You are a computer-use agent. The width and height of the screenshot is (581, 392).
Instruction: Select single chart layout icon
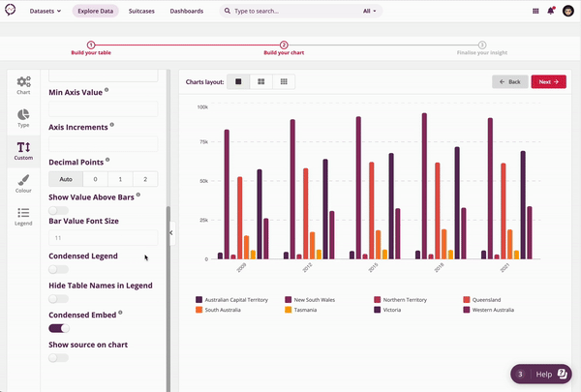tap(239, 82)
